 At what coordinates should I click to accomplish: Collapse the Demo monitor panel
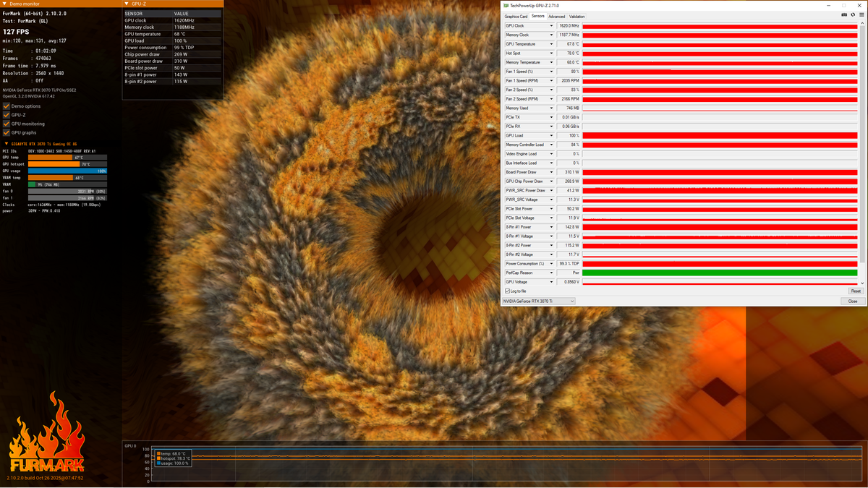pos(4,4)
